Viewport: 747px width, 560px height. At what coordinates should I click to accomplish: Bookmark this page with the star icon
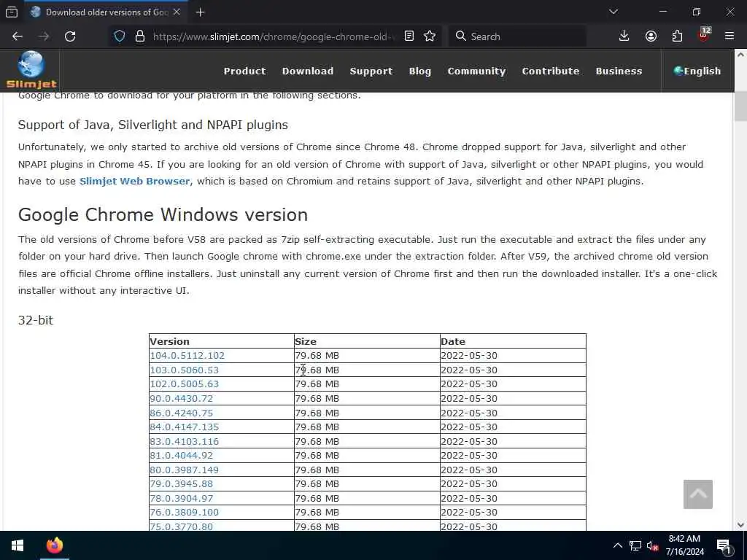(x=430, y=36)
